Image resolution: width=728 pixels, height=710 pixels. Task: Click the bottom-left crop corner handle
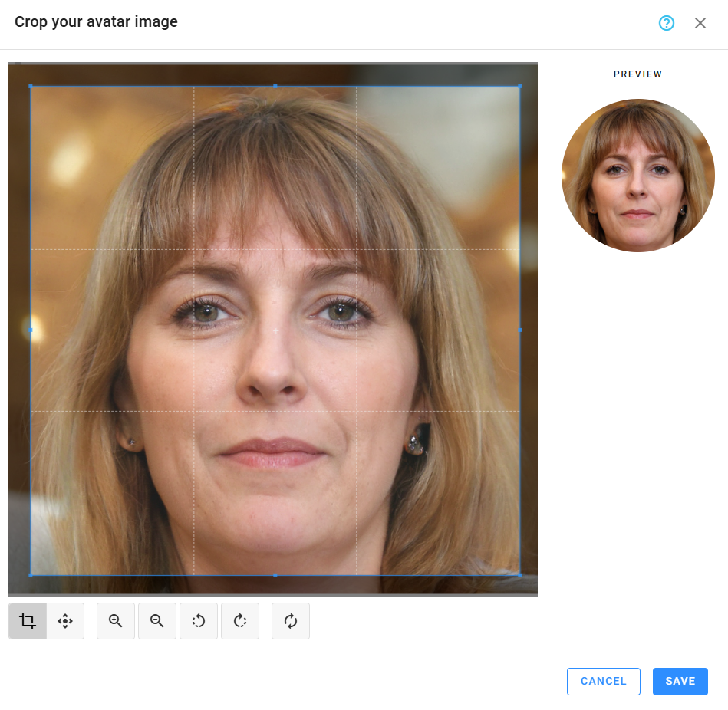[x=31, y=574]
